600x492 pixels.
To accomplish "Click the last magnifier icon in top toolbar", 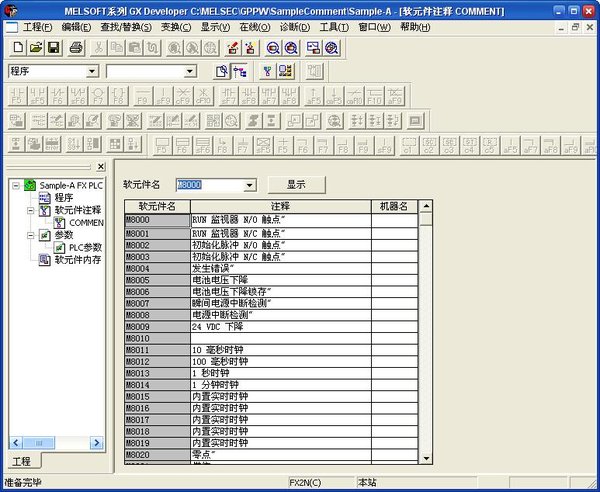I will (331, 48).
